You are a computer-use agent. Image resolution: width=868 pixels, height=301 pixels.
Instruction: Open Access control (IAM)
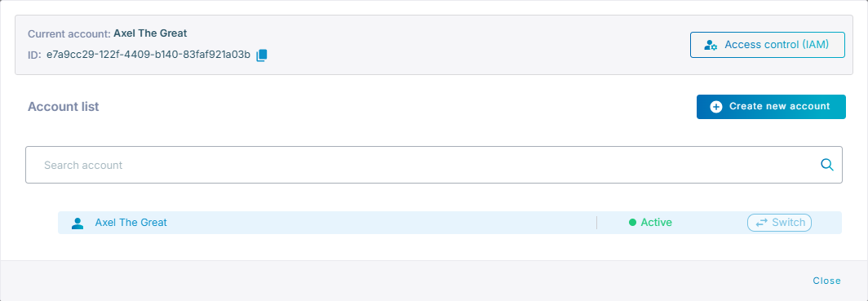(767, 45)
